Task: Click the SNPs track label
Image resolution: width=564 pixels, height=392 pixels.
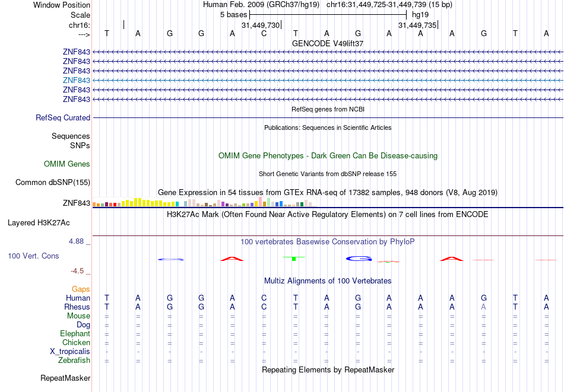Action: click(x=80, y=145)
